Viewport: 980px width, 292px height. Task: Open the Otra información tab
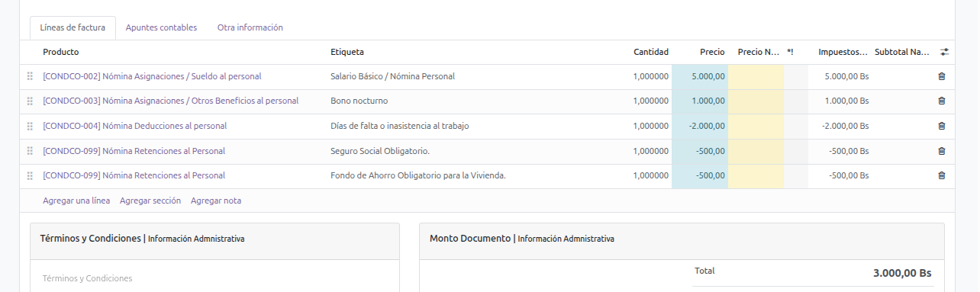pyautogui.click(x=250, y=27)
